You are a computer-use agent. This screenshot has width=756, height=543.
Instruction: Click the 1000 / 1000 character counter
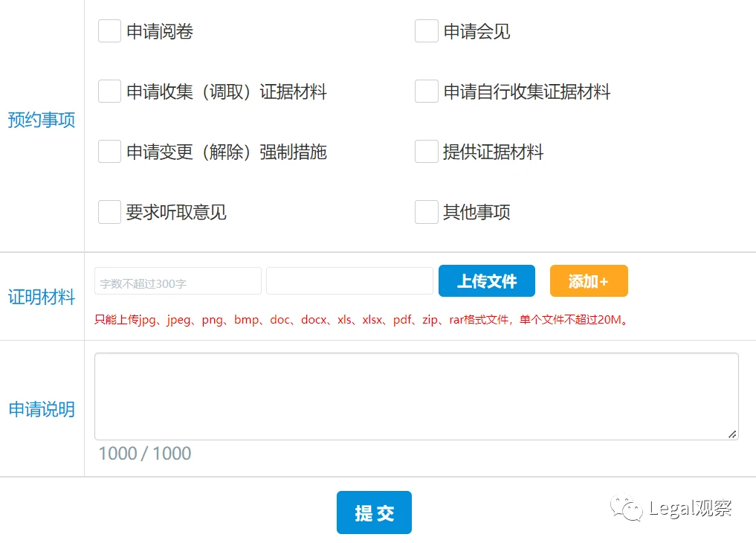[144, 453]
